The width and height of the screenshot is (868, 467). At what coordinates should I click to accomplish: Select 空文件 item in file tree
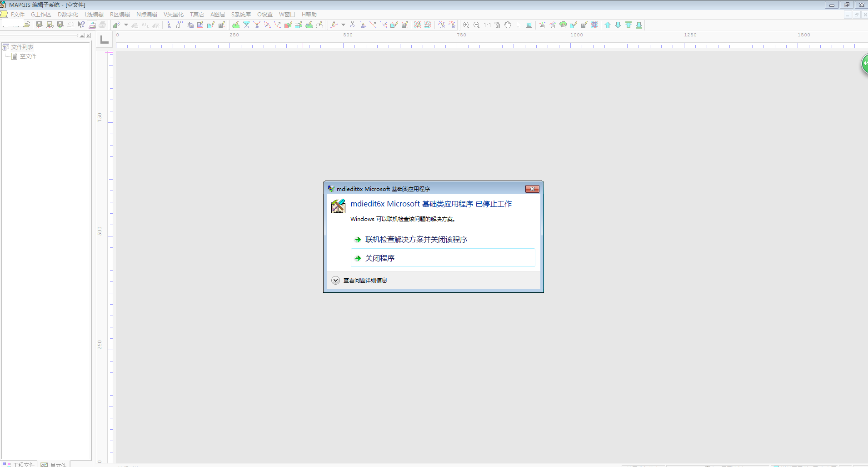pos(28,56)
